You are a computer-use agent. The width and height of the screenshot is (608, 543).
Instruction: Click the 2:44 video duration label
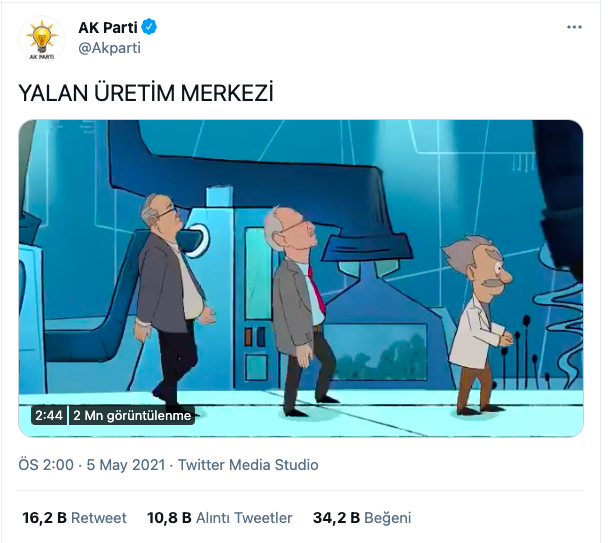(x=49, y=415)
